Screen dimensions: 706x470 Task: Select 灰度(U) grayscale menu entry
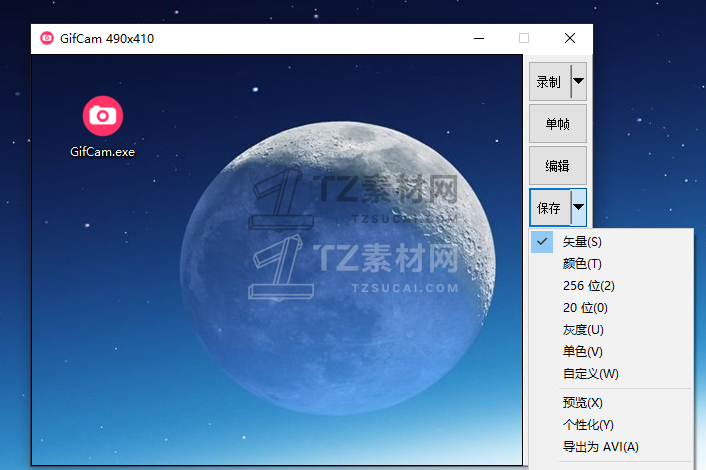click(611, 330)
